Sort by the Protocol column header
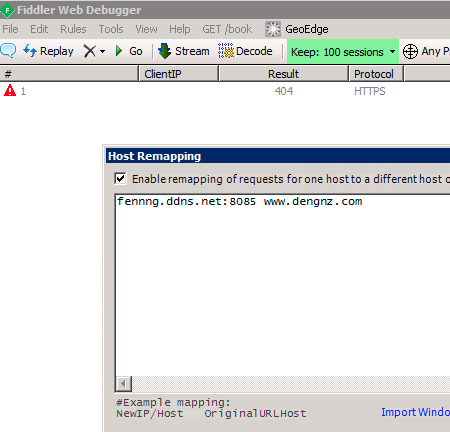Image resolution: width=450 pixels, height=432 pixels. pos(376,74)
